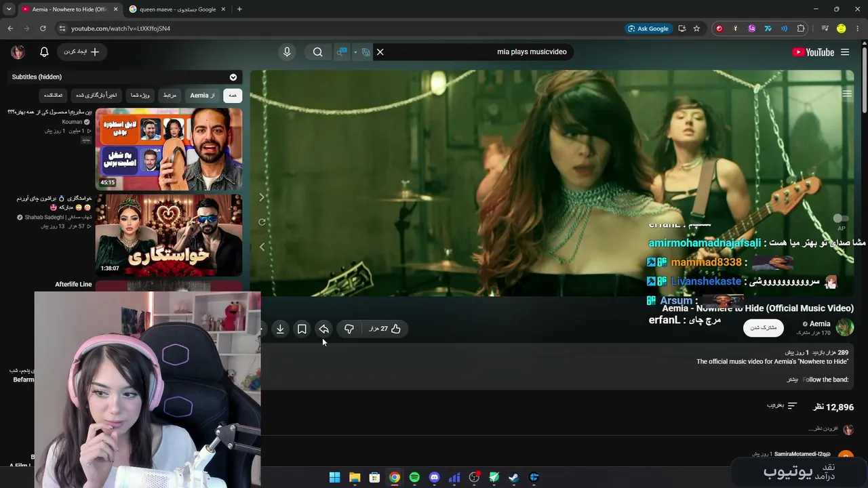Open Steam from the taskbar
The height and width of the screenshot is (488, 868).
pyautogui.click(x=514, y=477)
